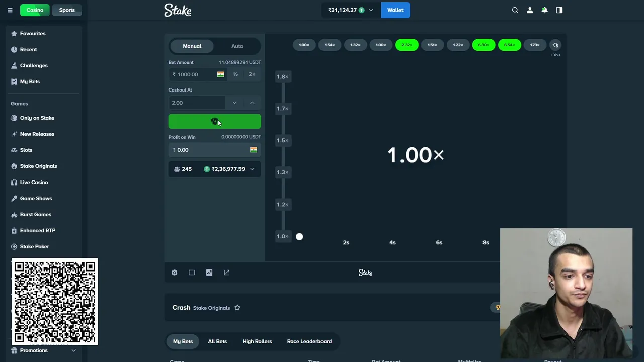
Task: Favourite Crash game with star icon
Action: point(237,308)
